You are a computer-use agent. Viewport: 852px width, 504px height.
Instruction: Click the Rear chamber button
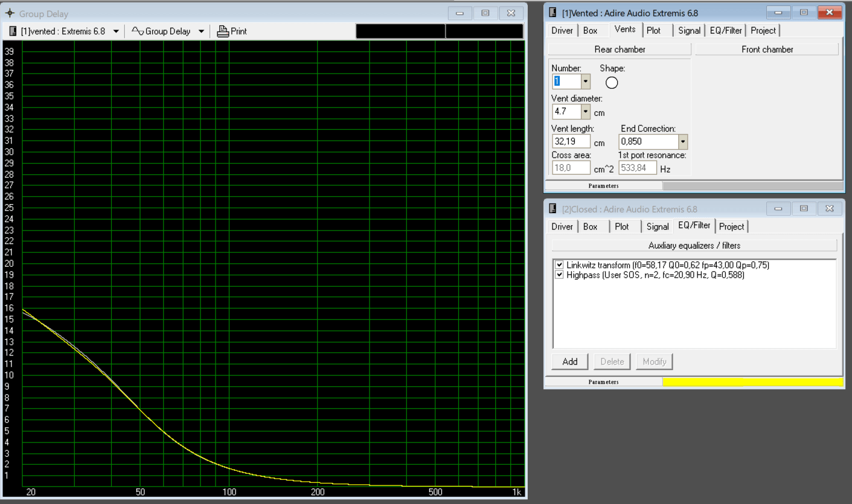[x=620, y=49]
